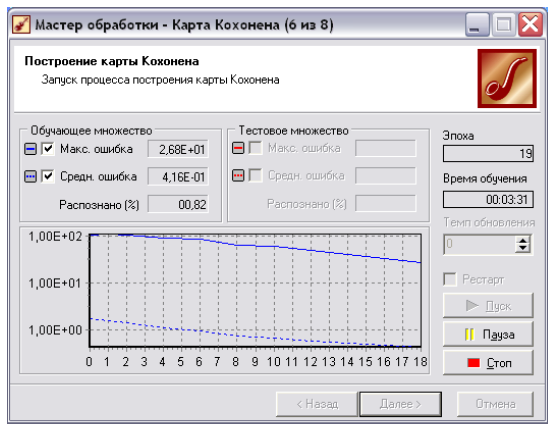557x426 pixels.
Task: Click the wizard title bar app icon
Action: tap(21, 25)
